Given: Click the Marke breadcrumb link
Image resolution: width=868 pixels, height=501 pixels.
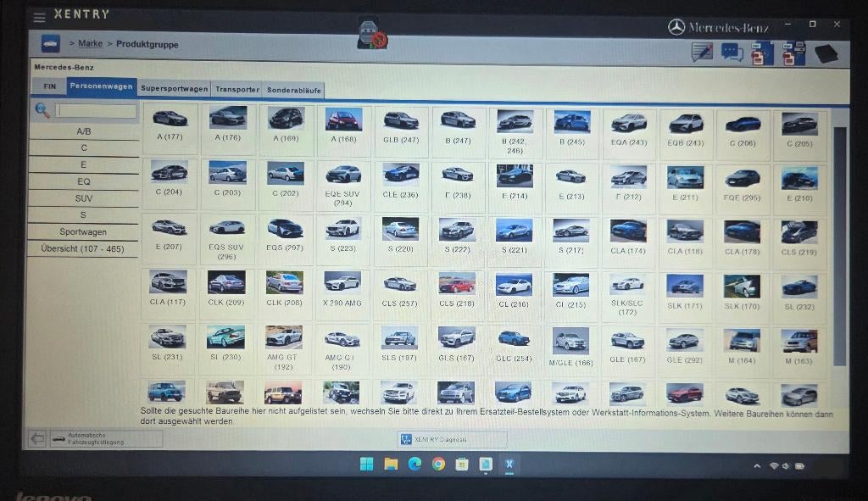Looking at the screenshot, I should click(x=91, y=43).
